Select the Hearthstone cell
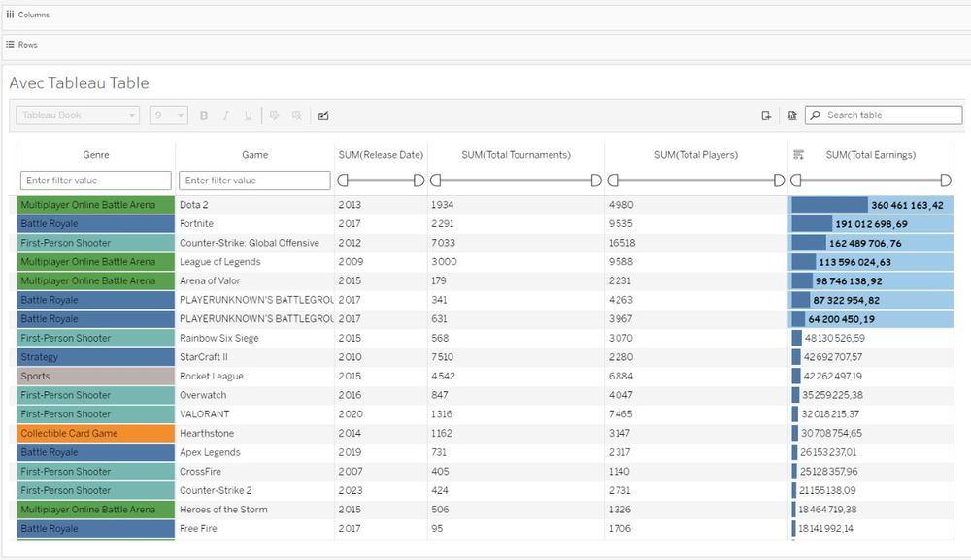Image resolution: width=971 pixels, height=560 pixels. coord(255,434)
